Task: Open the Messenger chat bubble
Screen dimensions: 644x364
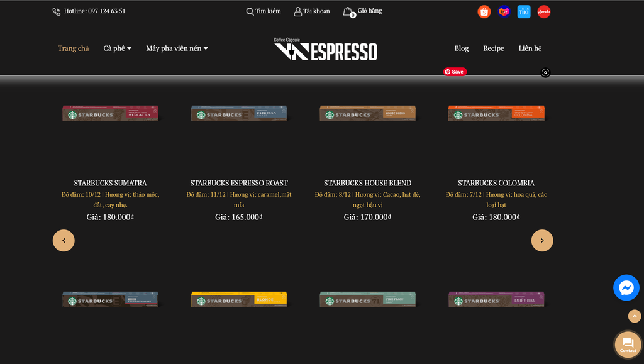Action: point(626,288)
